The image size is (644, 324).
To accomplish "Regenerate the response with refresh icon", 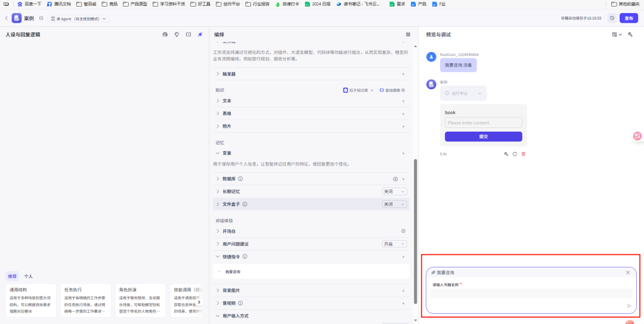I will point(515,154).
